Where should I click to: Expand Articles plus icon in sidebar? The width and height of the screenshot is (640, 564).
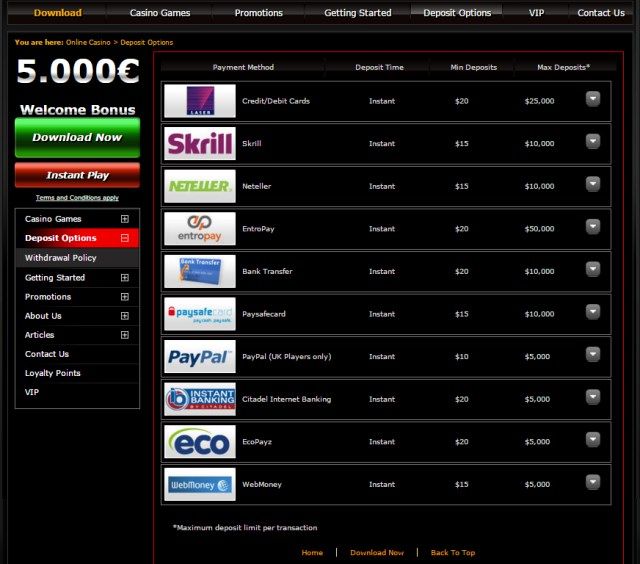coord(125,335)
